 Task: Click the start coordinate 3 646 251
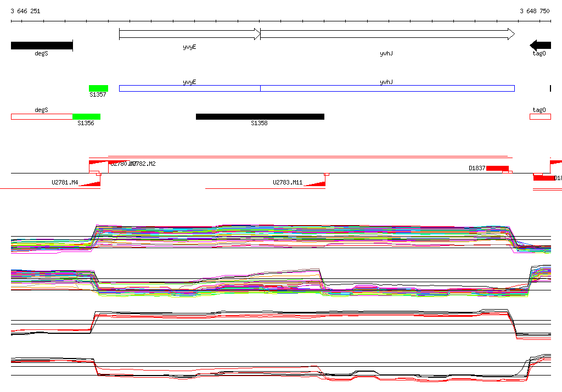tap(25, 11)
